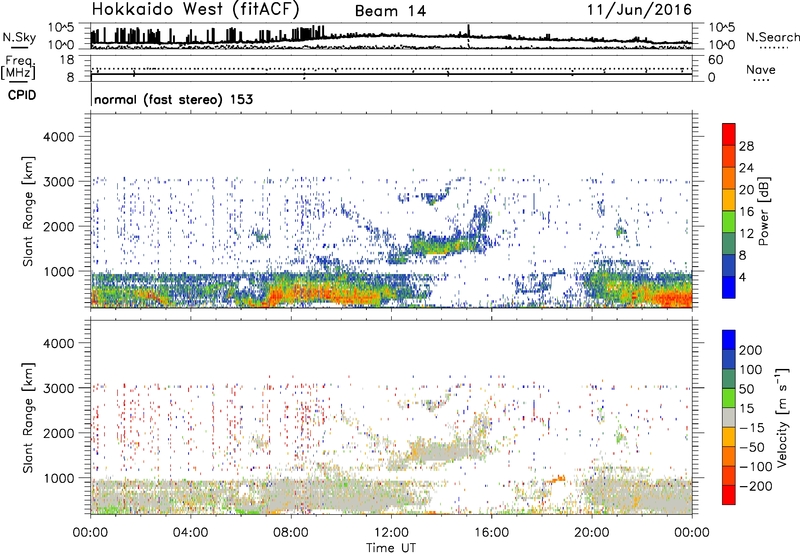Click the '1000' tick of the velocity panel
The width and height of the screenshot is (800, 554).
(x=58, y=479)
